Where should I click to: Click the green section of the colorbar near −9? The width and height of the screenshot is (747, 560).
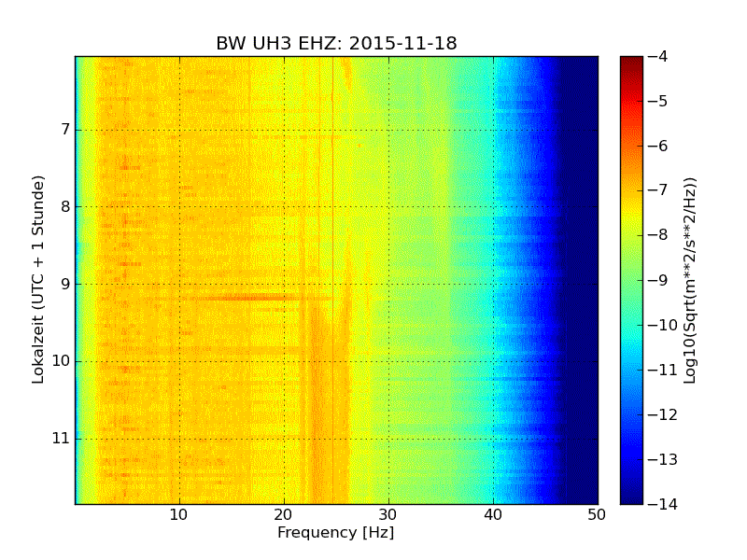coord(632,280)
